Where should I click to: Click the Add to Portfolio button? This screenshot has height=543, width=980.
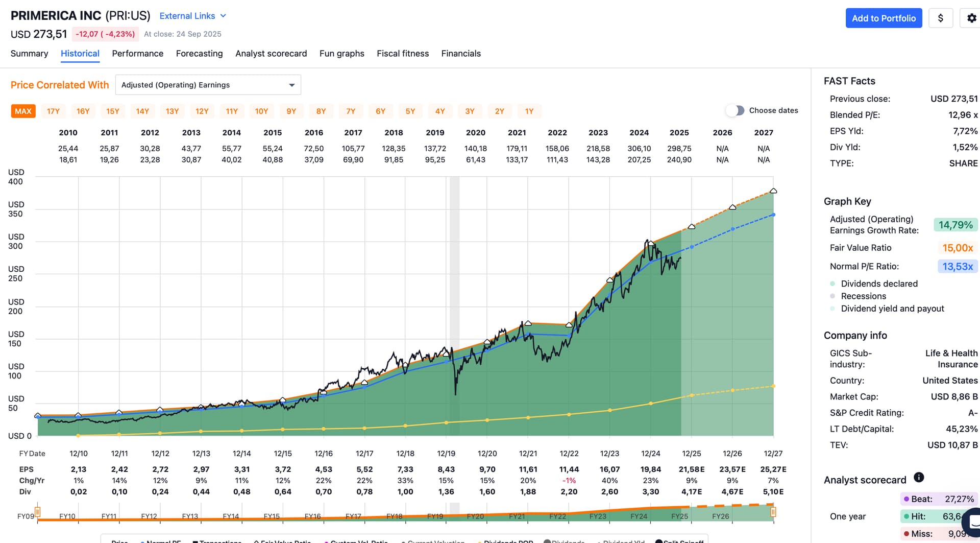[884, 18]
